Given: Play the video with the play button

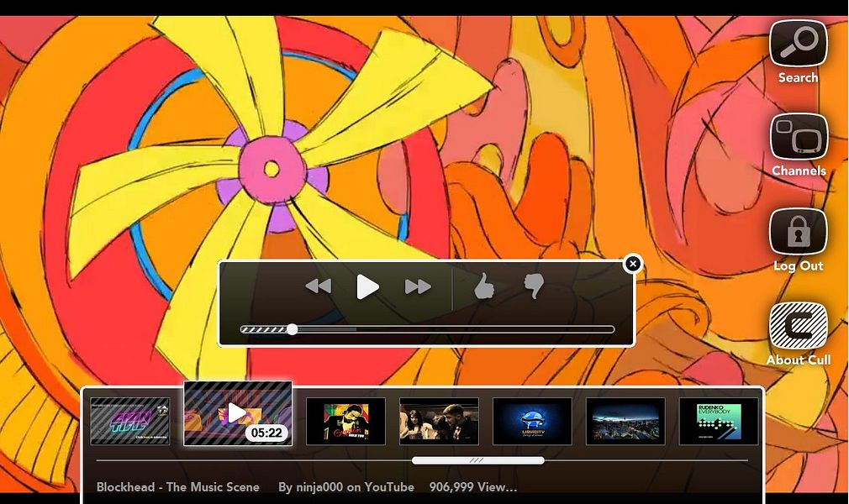Looking at the screenshot, I should [x=367, y=286].
